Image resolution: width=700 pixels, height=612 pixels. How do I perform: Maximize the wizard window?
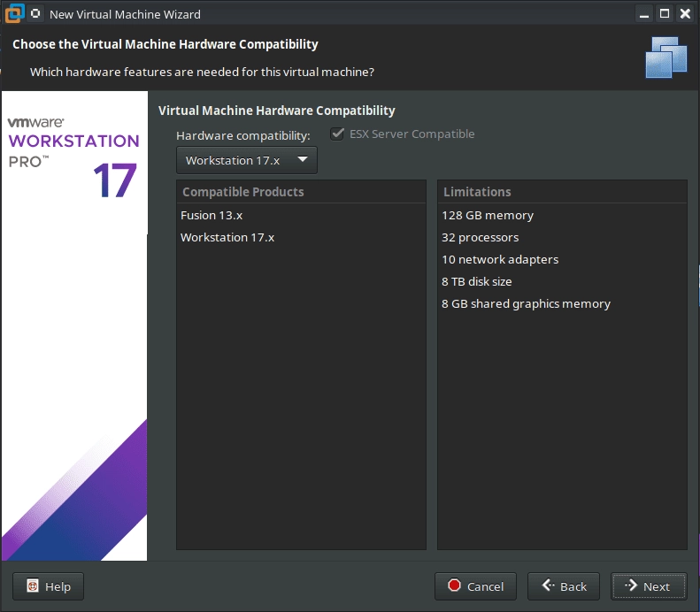[665, 14]
